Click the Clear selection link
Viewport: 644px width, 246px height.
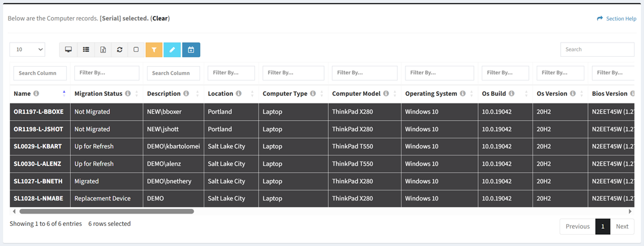coord(161,18)
